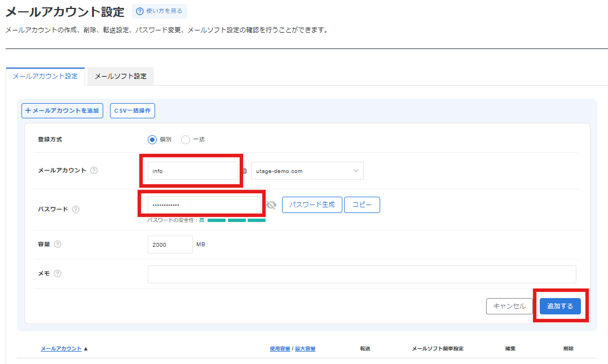The height and width of the screenshot is (364, 608).
Task: Select メールアカウント設定 tab
Action: [45, 77]
